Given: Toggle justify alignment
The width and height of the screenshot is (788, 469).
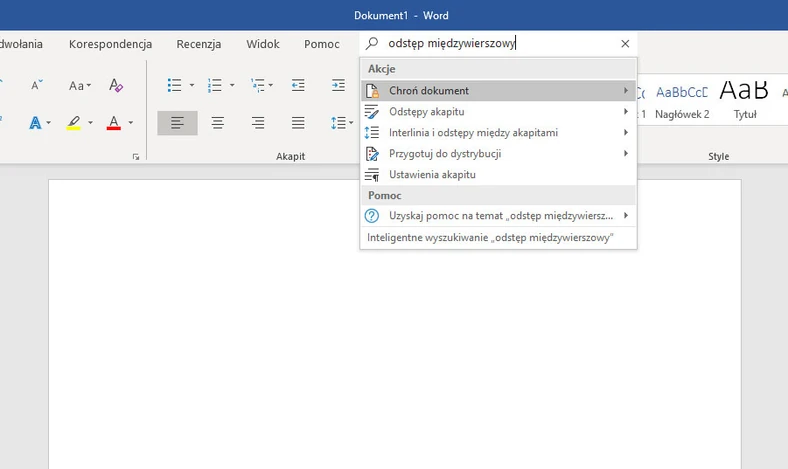Looking at the screenshot, I should (298, 123).
